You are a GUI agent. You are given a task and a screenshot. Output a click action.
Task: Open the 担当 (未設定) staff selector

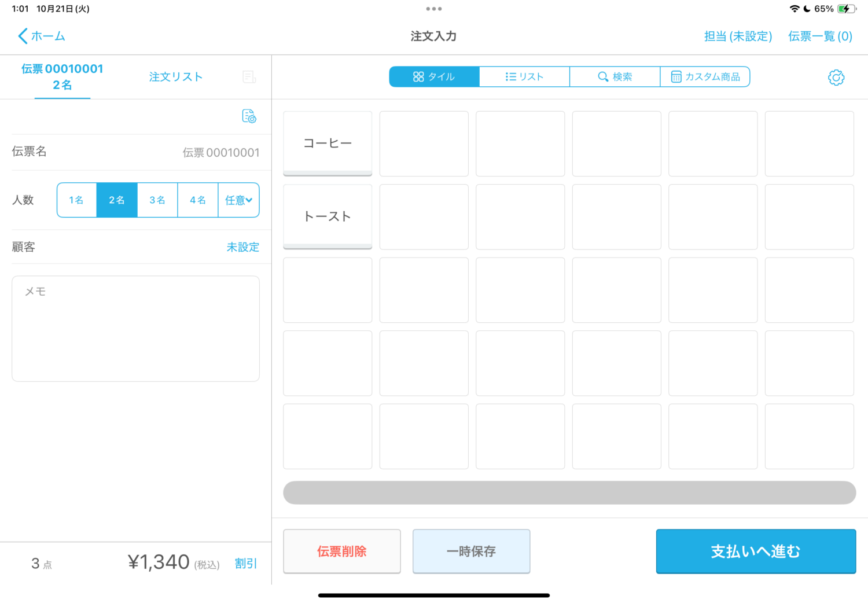738,36
